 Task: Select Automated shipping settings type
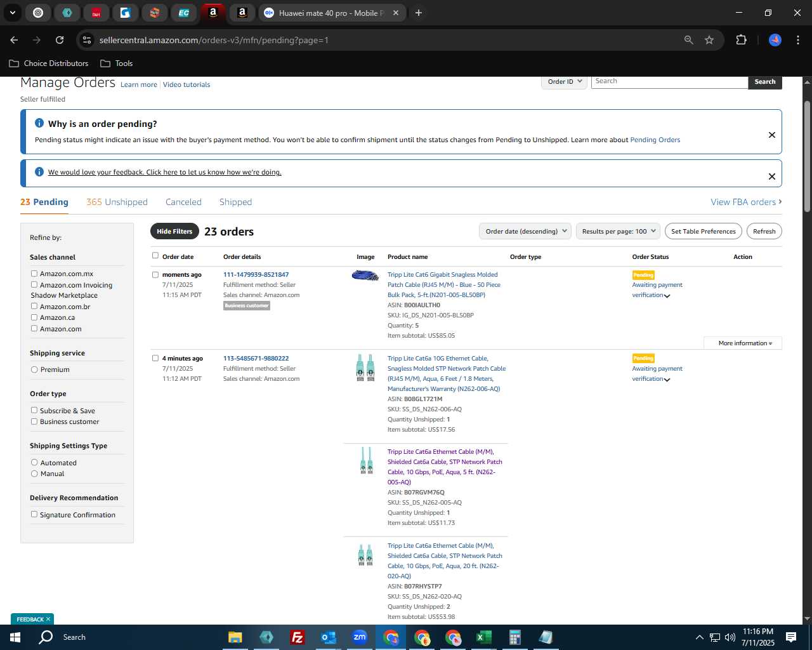pyautogui.click(x=34, y=463)
